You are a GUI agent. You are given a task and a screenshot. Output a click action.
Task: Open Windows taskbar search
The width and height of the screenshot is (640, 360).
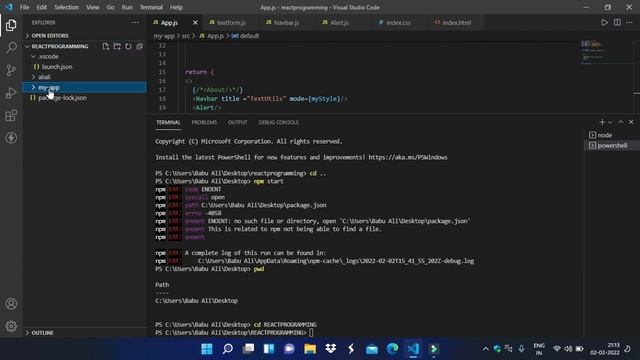point(228,349)
